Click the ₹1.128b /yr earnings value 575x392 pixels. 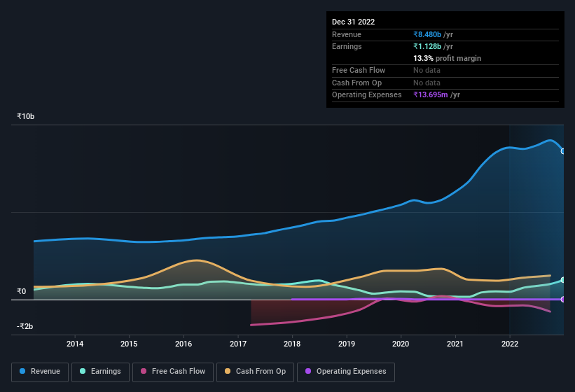[433, 46]
